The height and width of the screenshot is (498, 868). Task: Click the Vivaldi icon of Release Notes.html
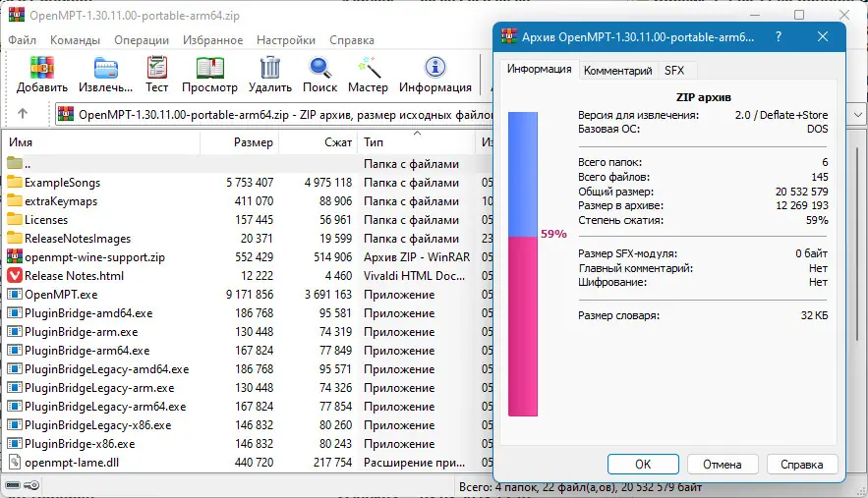pyautogui.click(x=15, y=276)
